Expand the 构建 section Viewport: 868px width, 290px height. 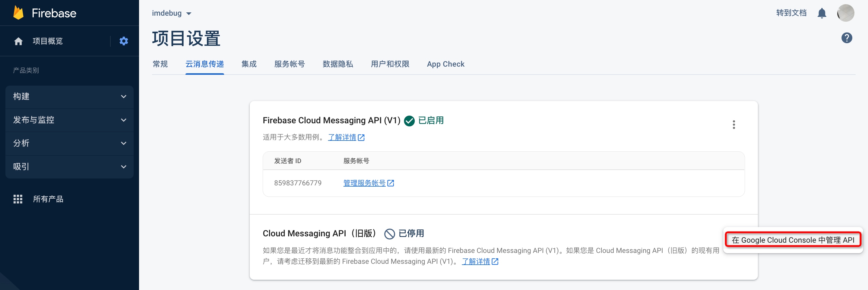pyautogui.click(x=69, y=97)
